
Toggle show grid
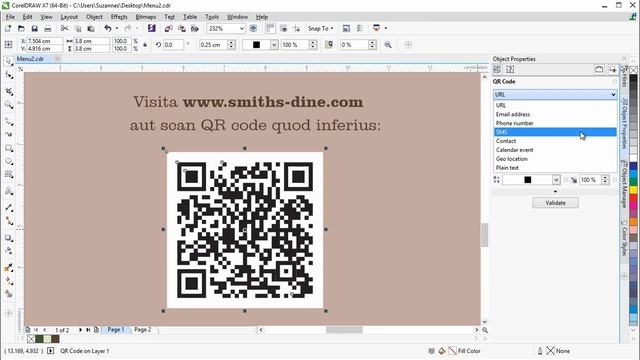(284, 29)
